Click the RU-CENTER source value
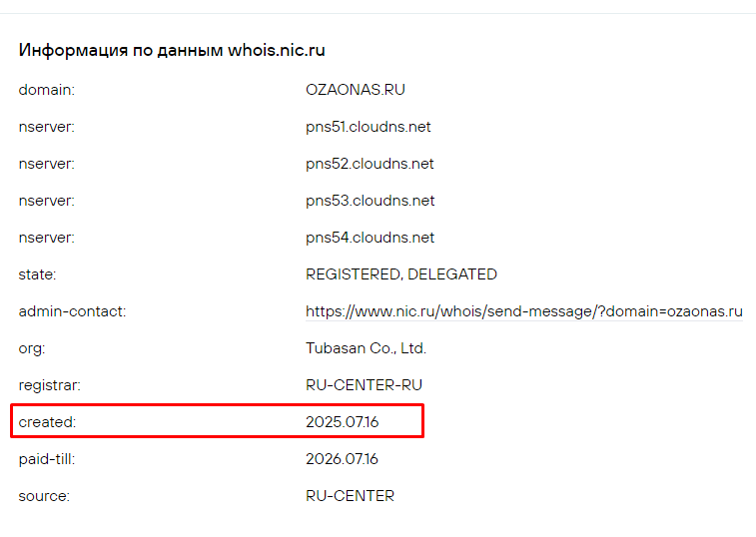The width and height of the screenshot is (756, 537). point(350,496)
